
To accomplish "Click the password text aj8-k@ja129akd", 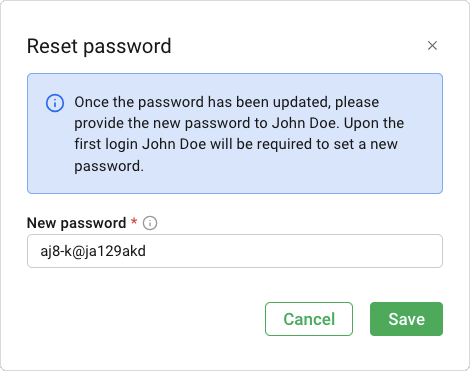I will click(93, 251).
